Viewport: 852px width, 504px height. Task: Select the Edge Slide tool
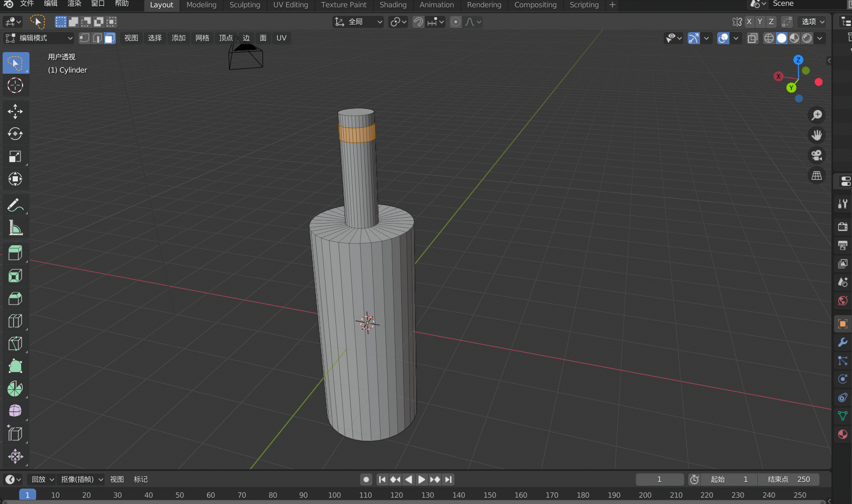[x=15, y=434]
